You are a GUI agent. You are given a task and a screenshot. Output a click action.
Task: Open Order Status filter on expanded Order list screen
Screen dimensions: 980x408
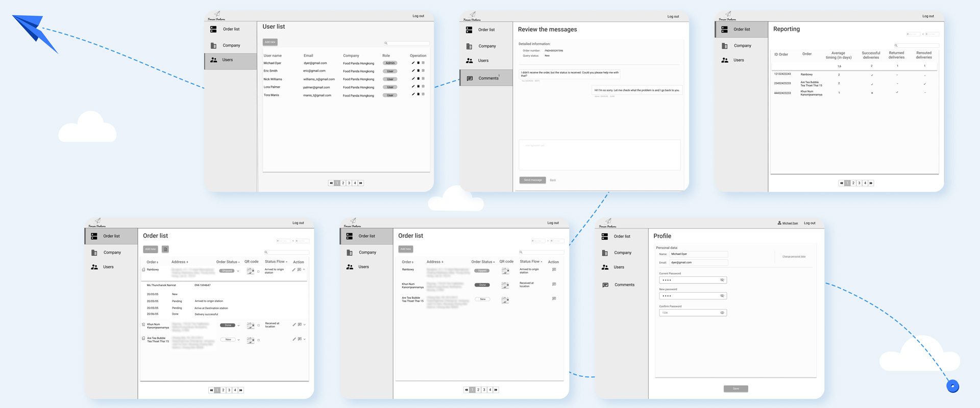click(228, 262)
